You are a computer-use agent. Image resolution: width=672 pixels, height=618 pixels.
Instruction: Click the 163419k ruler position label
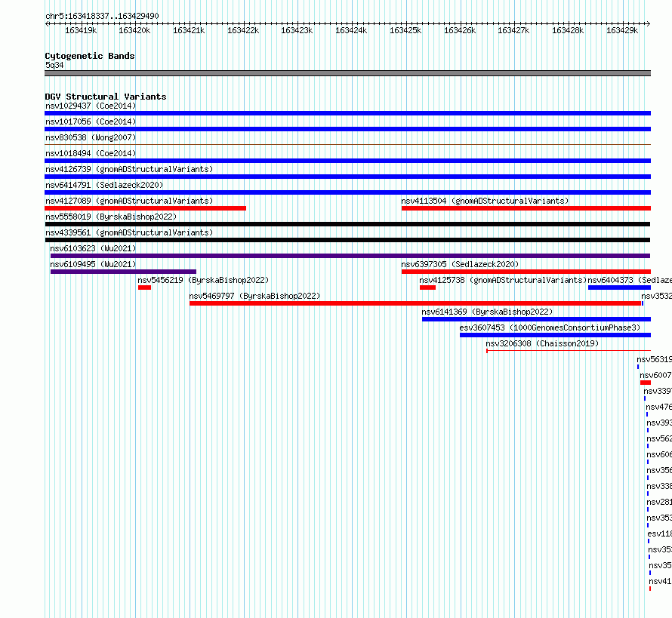click(81, 31)
